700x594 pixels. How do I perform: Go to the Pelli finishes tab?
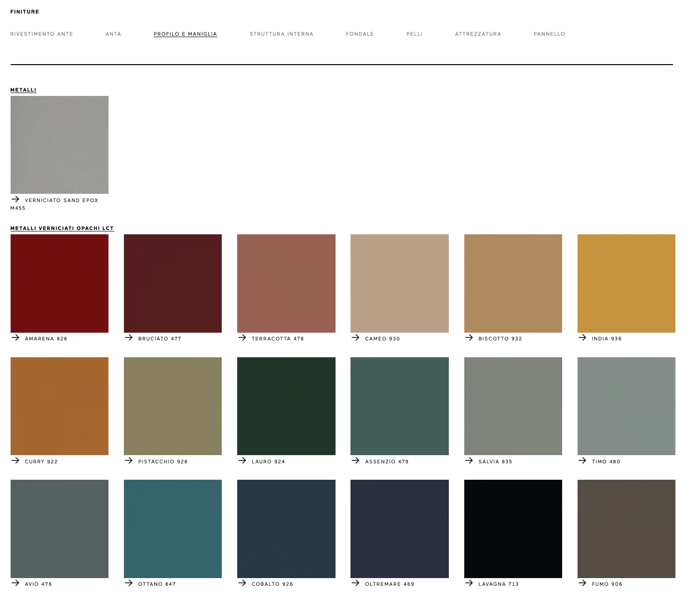[x=414, y=34]
